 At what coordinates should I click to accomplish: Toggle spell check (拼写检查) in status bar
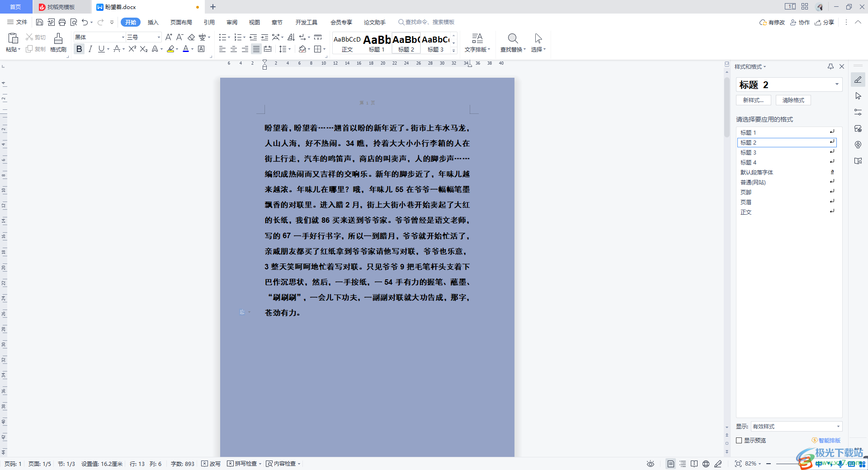pos(244,464)
